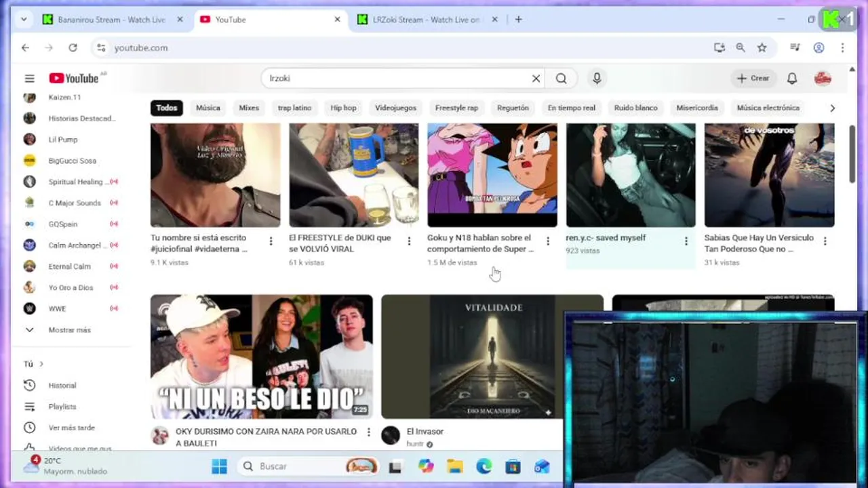Open options for the 'Goku y N18' video
The height and width of the screenshot is (488, 868).
click(548, 241)
